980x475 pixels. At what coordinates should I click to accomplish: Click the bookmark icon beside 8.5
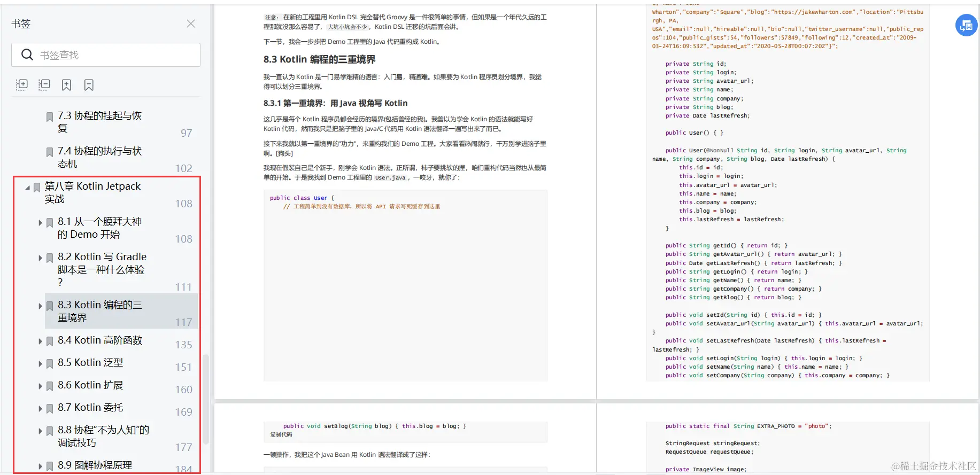pyautogui.click(x=50, y=364)
